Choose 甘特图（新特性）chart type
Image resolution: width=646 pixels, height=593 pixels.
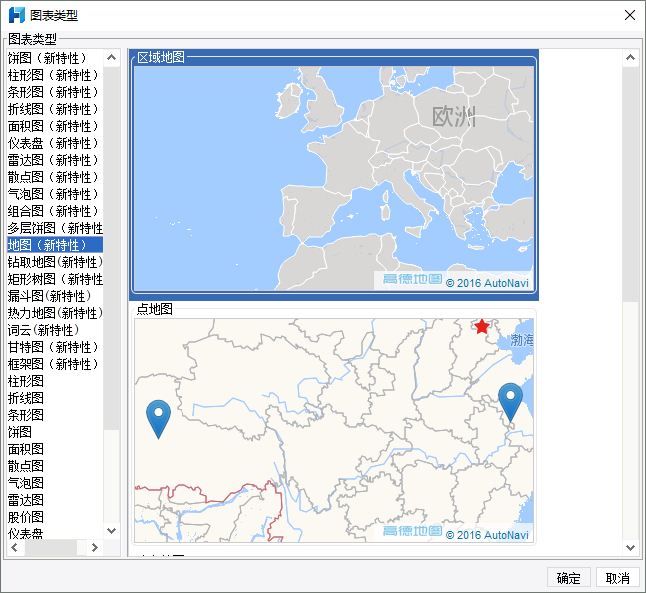(x=55, y=347)
